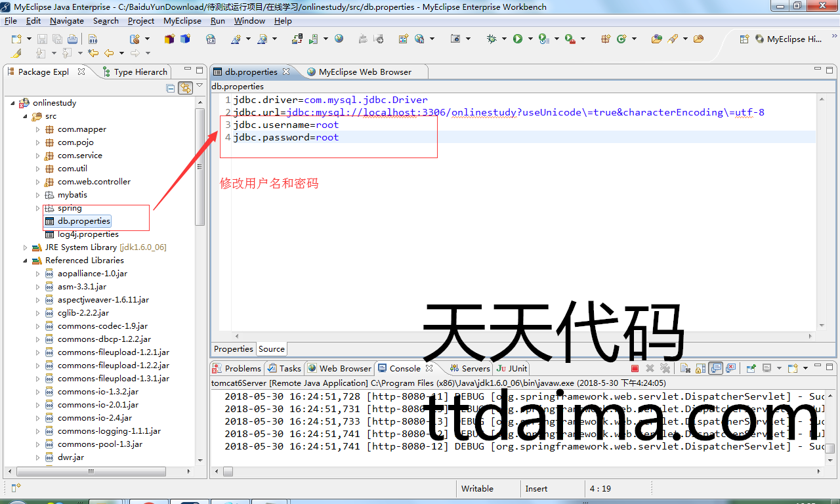Collapse the Referenced Libraries node
Image resolution: width=840 pixels, height=504 pixels.
point(26,261)
